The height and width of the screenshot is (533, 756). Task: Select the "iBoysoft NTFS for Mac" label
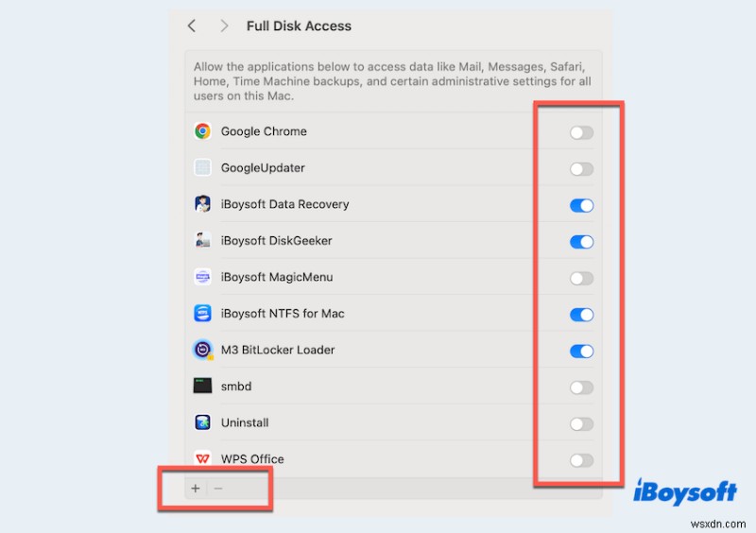point(283,314)
